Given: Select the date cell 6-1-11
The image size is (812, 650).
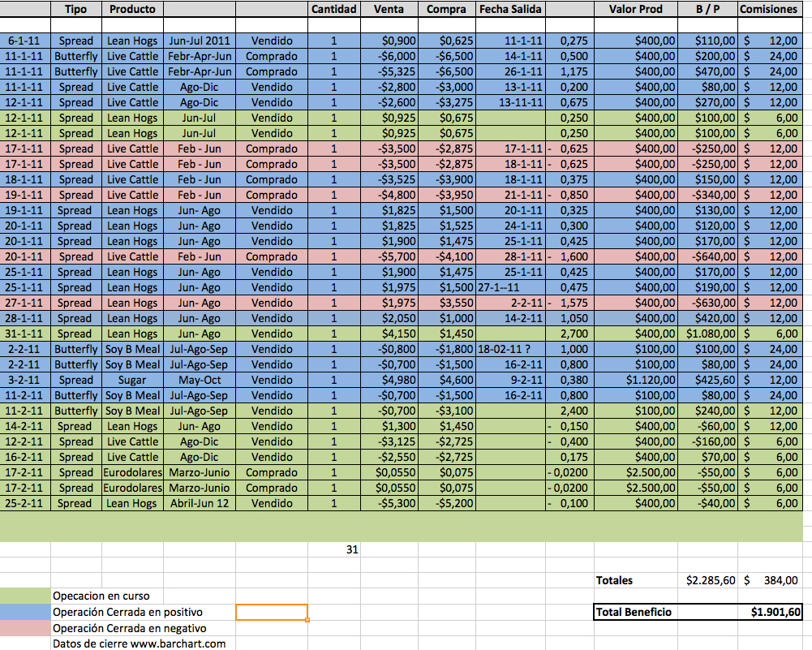Looking at the screenshot, I should point(24,41).
